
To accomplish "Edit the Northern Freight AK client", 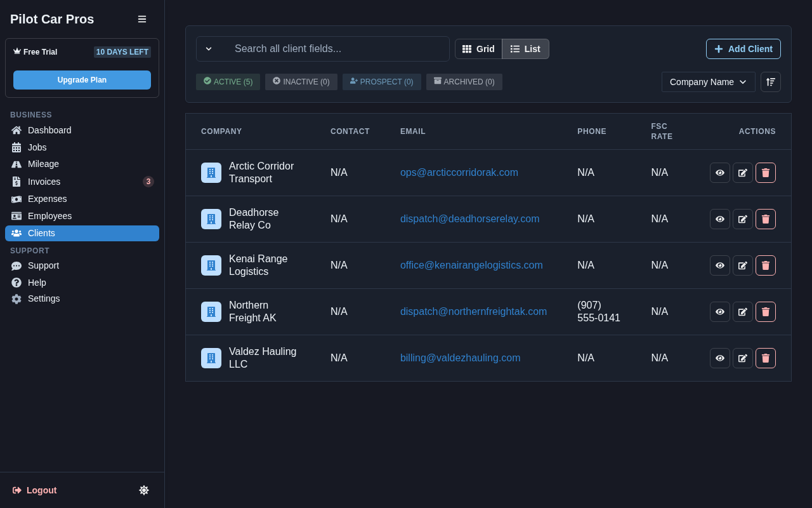I will pyautogui.click(x=743, y=312).
